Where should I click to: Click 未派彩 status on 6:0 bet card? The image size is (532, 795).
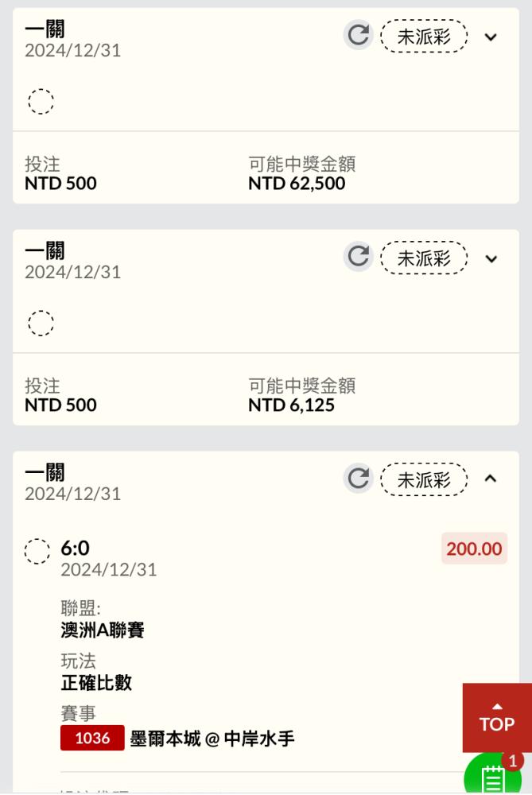tap(424, 479)
